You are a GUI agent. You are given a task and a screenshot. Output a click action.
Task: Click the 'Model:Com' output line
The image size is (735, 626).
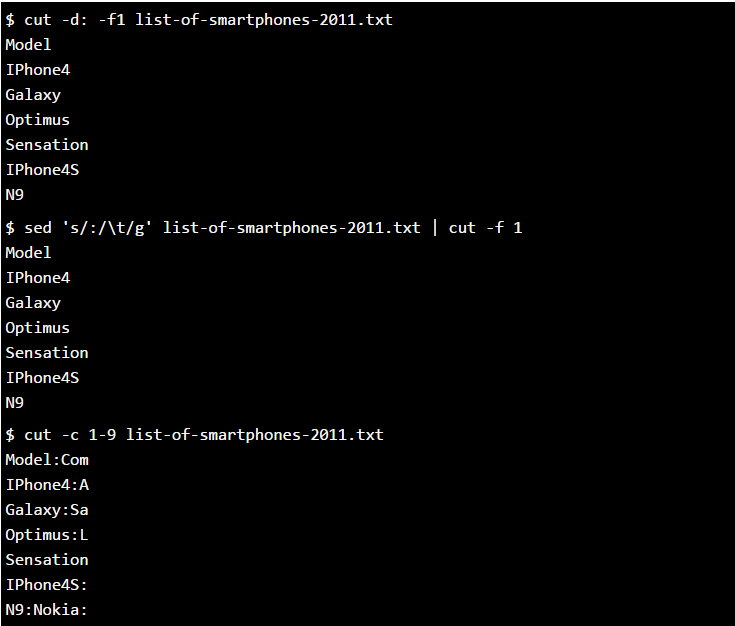[47, 460]
